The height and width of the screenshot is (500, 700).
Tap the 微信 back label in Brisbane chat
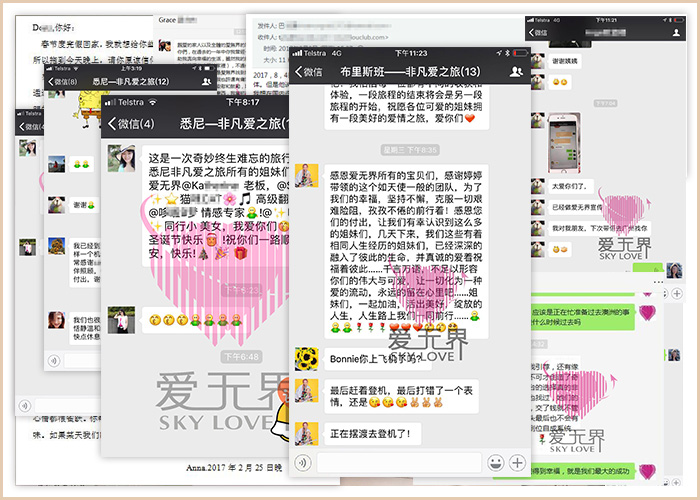point(314,72)
